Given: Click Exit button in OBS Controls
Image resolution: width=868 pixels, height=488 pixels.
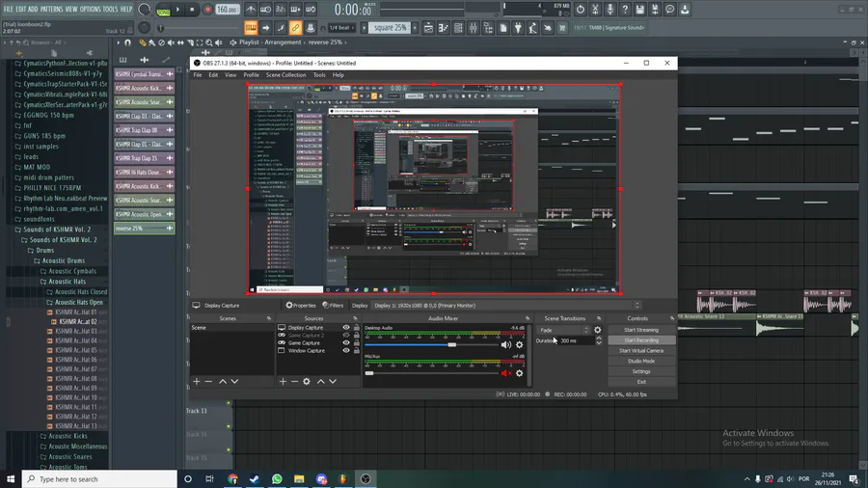Looking at the screenshot, I should [x=641, y=382].
